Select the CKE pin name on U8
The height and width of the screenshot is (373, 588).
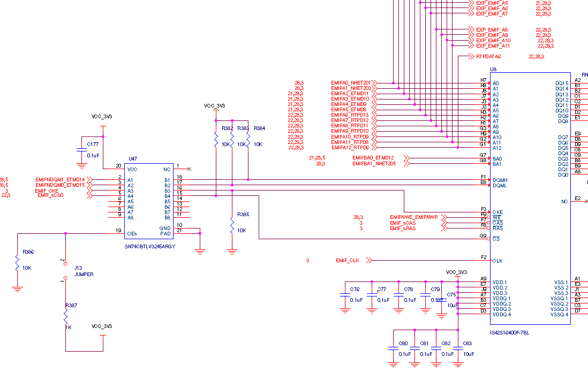(x=497, y=212)
